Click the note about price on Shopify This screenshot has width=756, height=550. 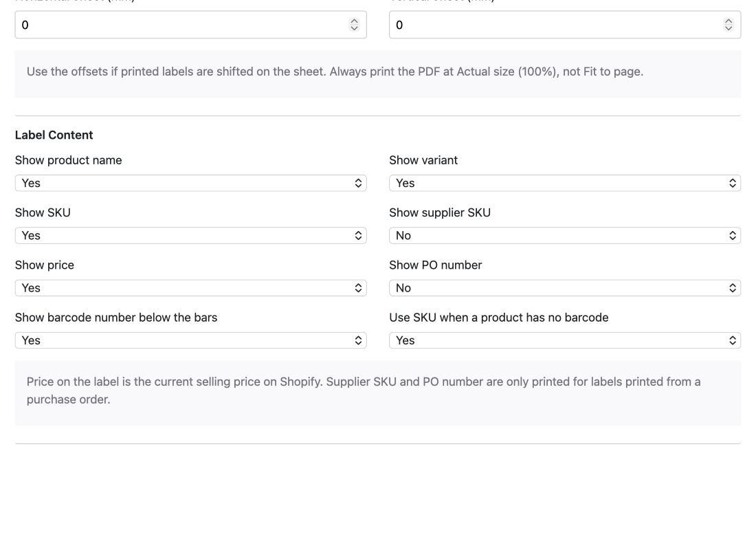[364, 390]
